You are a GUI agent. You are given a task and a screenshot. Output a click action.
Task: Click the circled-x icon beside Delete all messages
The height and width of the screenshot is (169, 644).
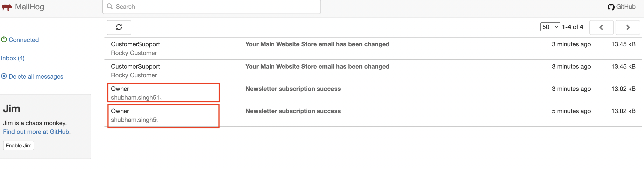[x=4, y=76]
